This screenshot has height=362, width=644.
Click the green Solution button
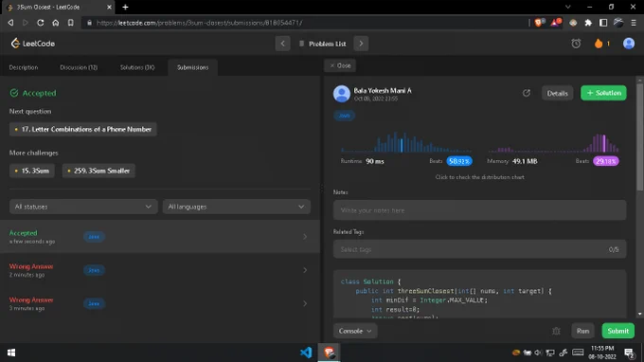[603, 93]
